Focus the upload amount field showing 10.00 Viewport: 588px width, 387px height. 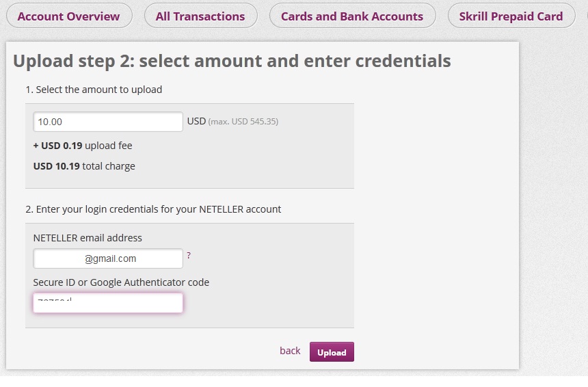108,122
